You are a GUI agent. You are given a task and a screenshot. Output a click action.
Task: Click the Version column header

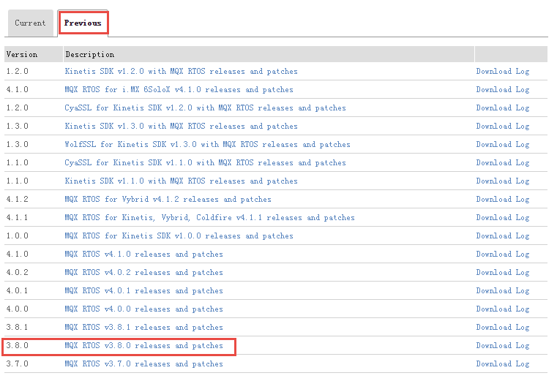34,54
